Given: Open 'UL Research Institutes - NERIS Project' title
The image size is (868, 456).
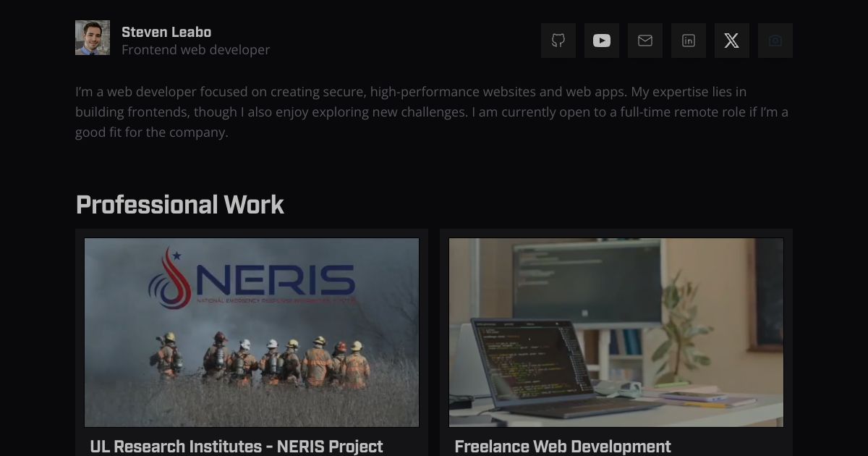Looking at the screenshot, I should tap(237, 447).
